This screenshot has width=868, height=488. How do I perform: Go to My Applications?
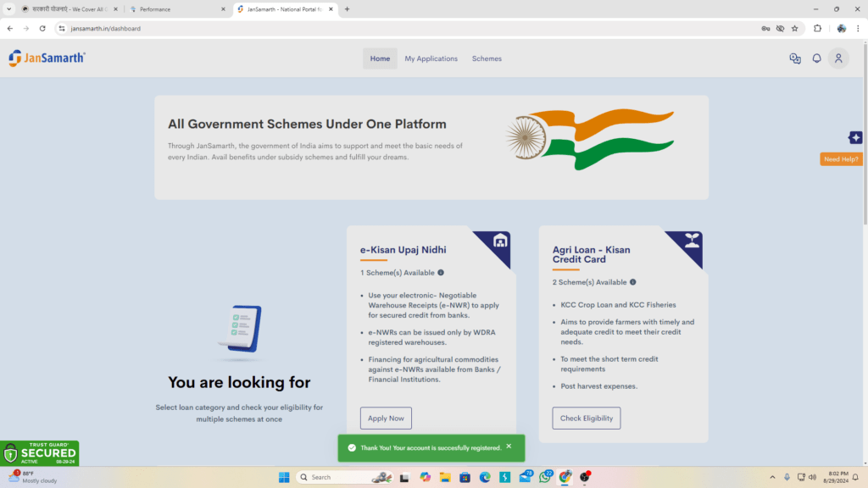coord(431,58)
